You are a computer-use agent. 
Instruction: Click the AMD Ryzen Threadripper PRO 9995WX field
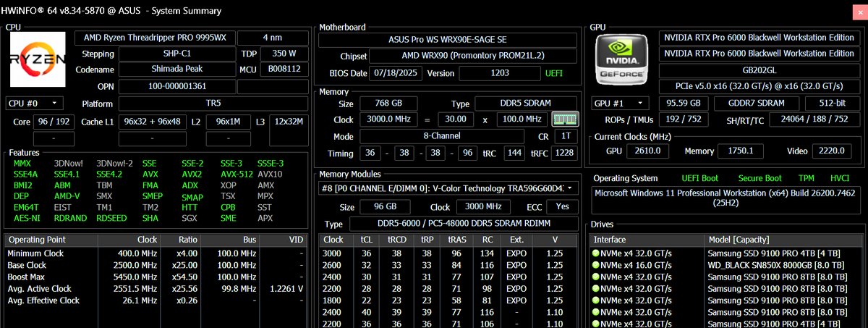[x=154, y=38]
